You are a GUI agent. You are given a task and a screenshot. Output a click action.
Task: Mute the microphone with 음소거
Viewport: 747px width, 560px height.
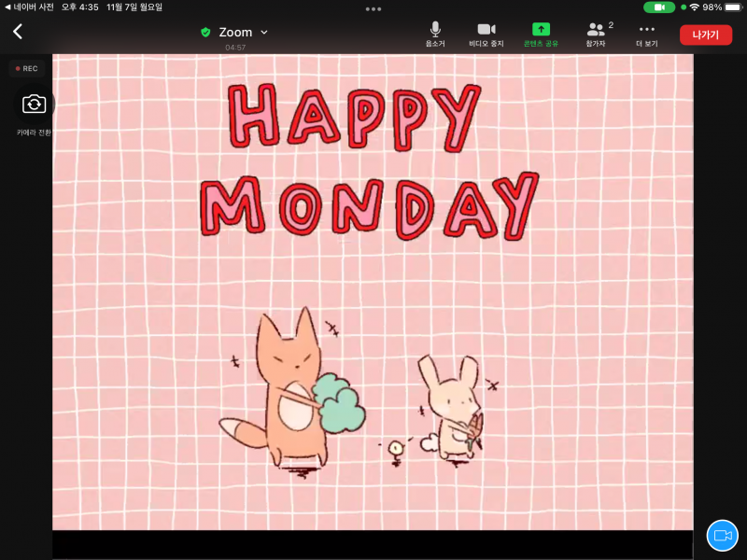click(435, 35)
